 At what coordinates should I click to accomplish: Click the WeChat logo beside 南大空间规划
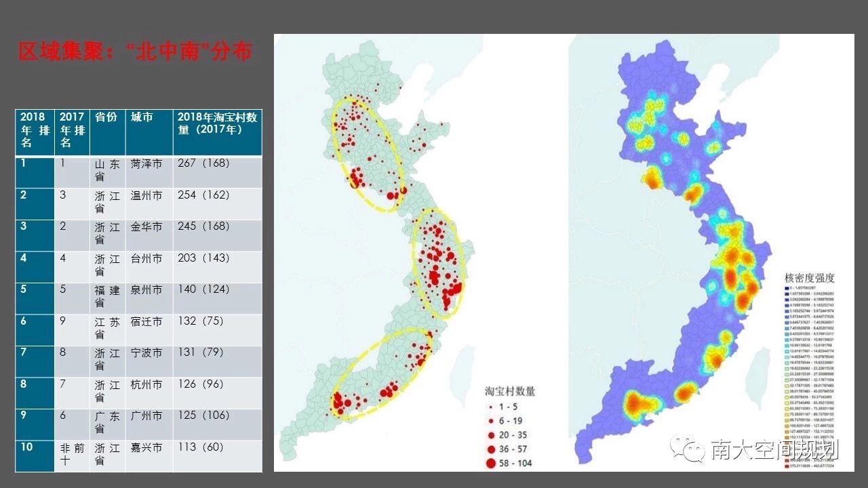pos(687,449)
